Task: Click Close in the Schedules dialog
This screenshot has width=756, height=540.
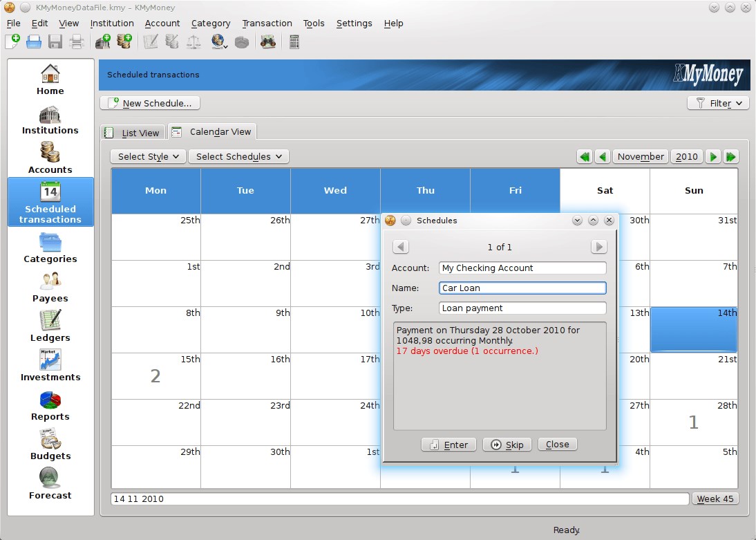Action: [558, 445]
